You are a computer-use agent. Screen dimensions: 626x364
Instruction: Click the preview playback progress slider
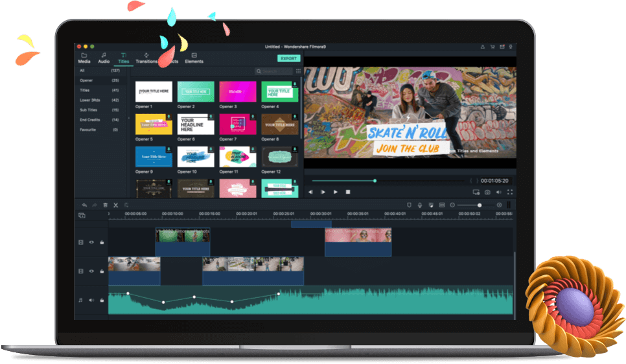[388, 181]
